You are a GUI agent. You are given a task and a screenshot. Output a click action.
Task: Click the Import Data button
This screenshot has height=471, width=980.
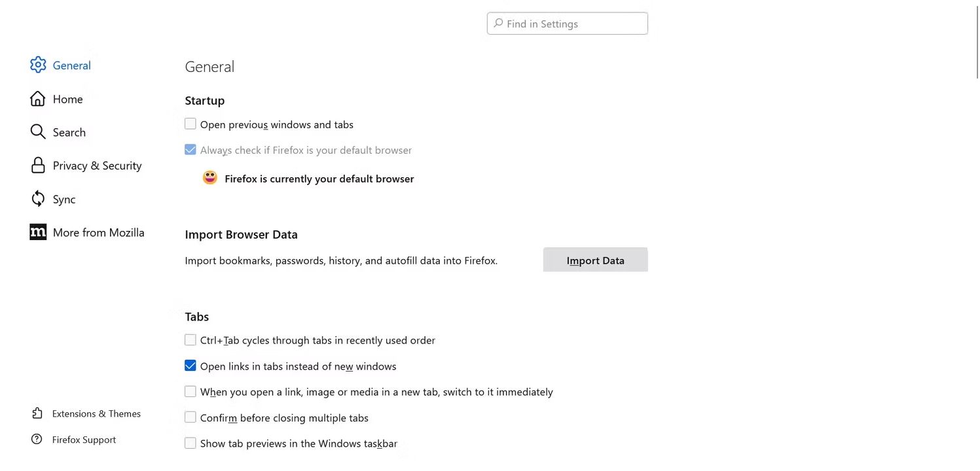point(596,260)
